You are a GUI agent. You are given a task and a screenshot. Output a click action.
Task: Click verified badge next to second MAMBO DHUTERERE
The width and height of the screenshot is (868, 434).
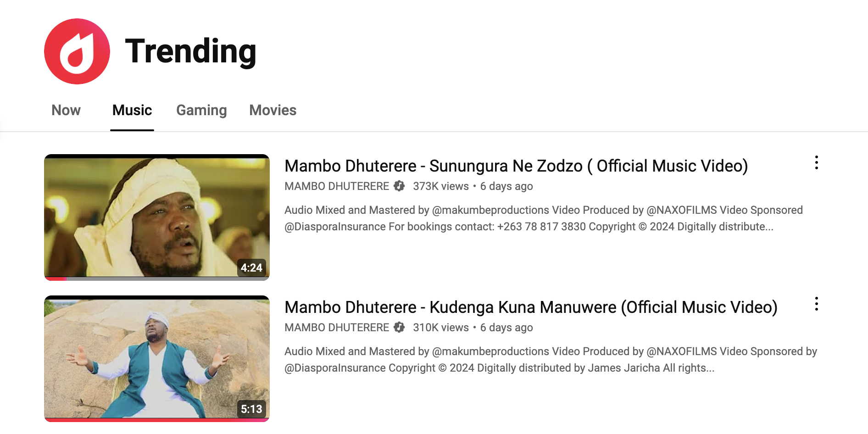coord(399,327)
